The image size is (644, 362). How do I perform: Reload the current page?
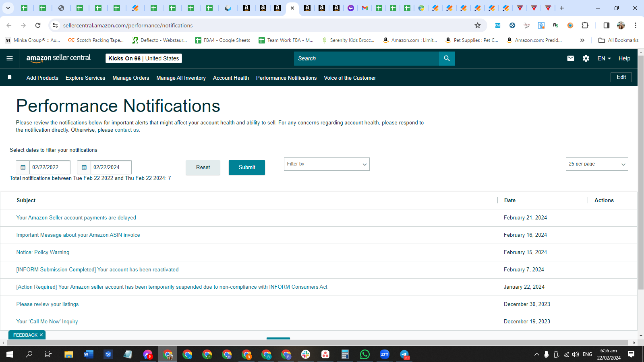38,25
